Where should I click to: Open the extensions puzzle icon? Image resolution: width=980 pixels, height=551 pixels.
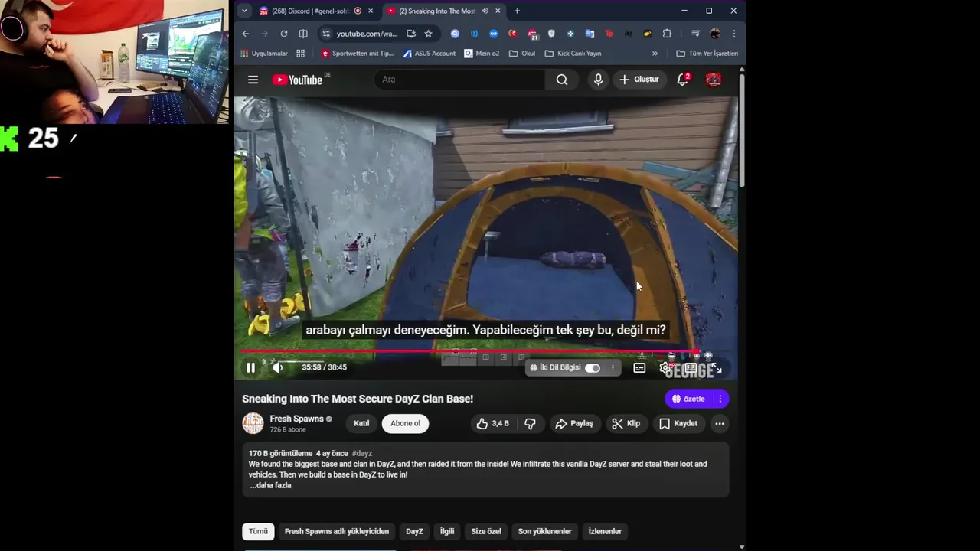coord(667,34)
